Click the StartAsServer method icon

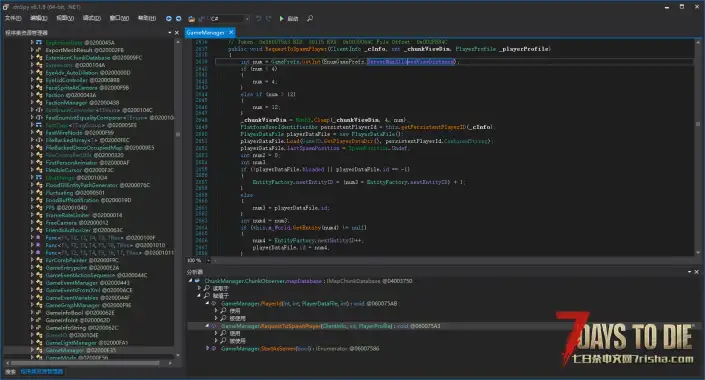coord(214,348)
